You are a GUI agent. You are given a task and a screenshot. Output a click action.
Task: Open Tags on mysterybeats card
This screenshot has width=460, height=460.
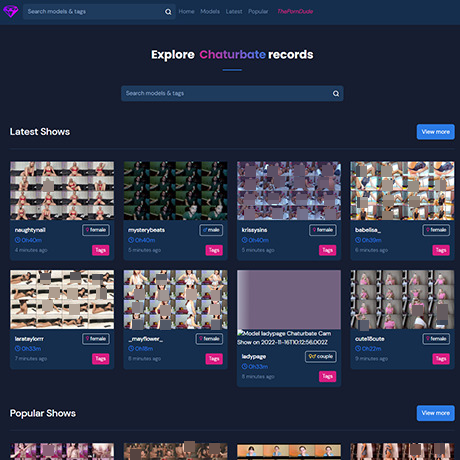(214, 250)
